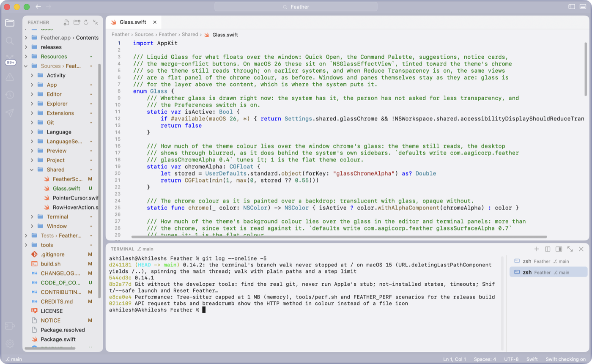Open the Problems warning triangle panel

(9, 77)
